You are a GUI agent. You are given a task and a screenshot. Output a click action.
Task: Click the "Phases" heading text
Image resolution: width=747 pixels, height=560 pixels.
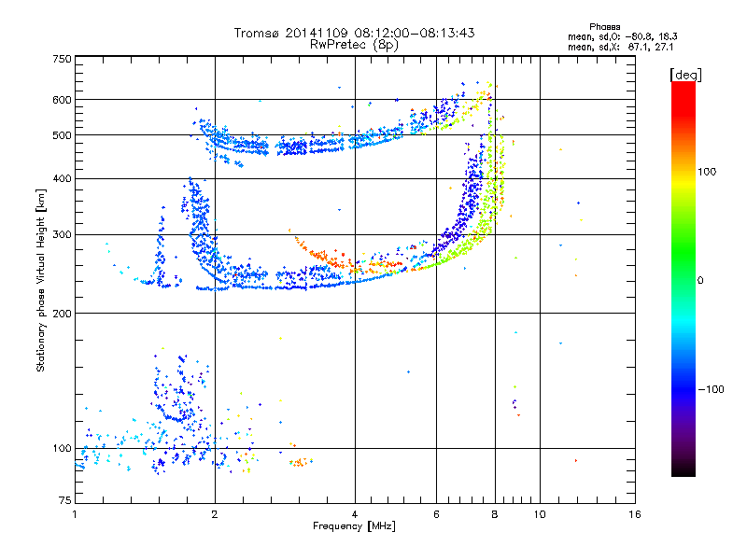(x=604, y=27)
